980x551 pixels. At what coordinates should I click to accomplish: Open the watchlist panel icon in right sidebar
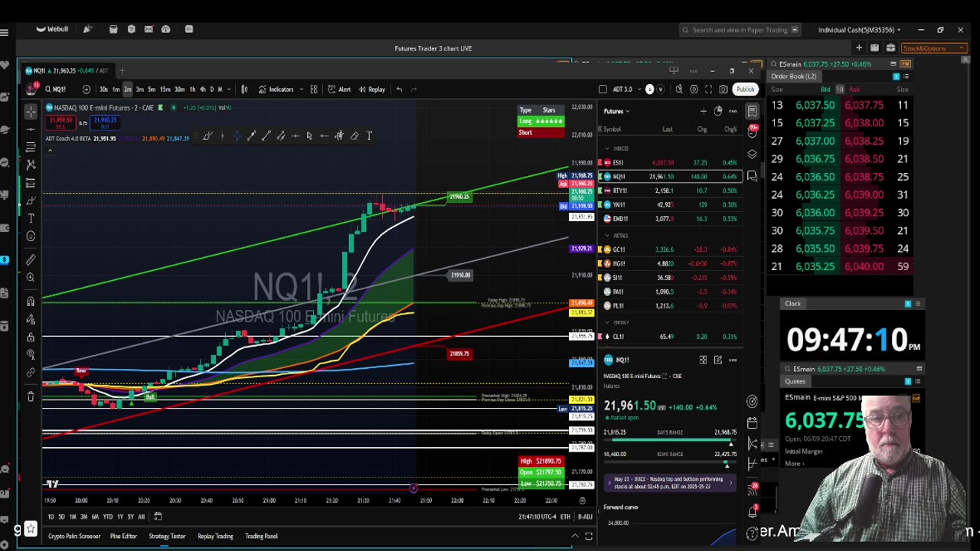[753, 111]
